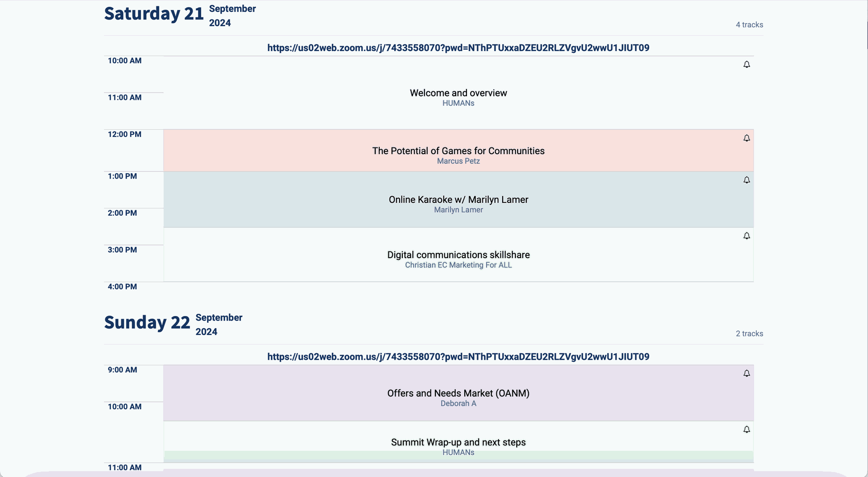
Task: Click bell icon for Offers and Needs Market
Action: click(746, 373)
